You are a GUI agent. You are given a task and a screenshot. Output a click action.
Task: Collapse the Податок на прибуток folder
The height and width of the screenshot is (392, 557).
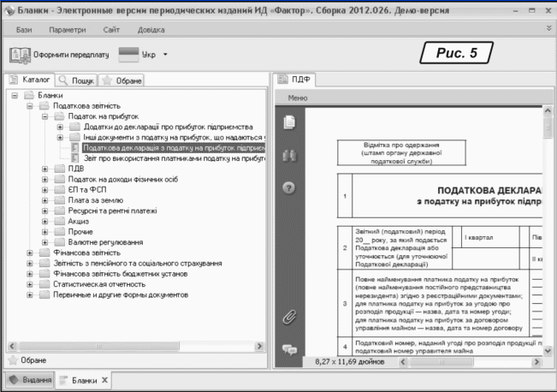pos(46,116)
